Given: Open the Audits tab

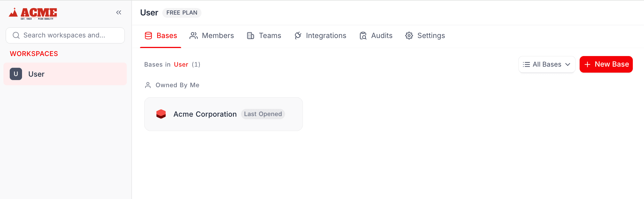Looking at the screenshot, I should coord(376,35).
